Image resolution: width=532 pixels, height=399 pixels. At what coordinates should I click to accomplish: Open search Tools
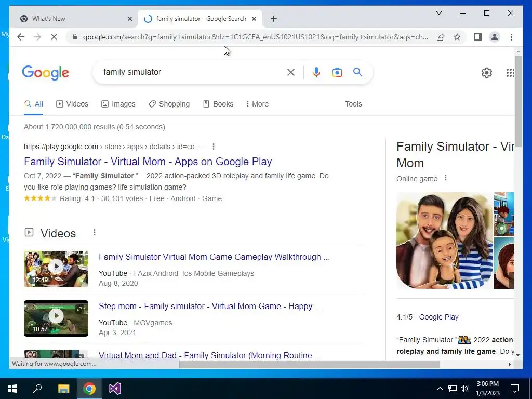pyautogui.click(x=353, y=104)
